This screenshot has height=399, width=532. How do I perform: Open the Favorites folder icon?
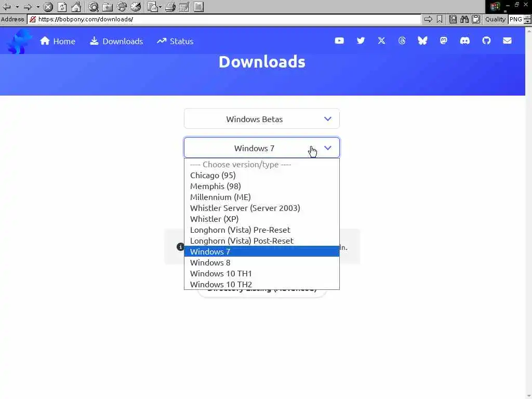(x=108, y=6)
